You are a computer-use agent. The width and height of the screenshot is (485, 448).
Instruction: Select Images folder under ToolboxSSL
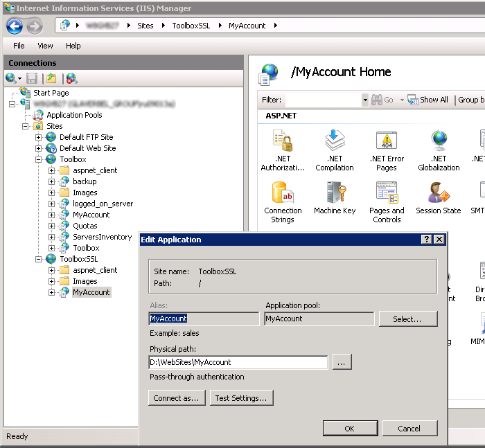click(x=85, y=281)
